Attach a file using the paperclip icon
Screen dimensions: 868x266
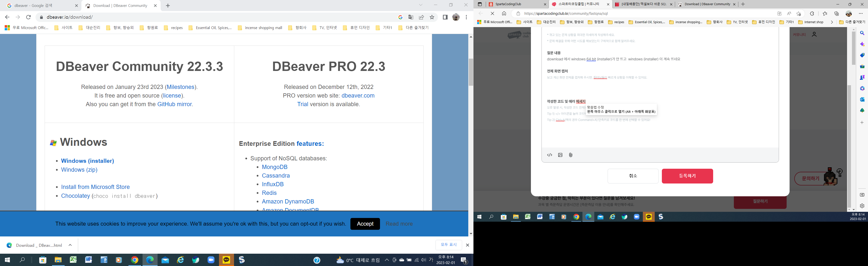(570, 155)
